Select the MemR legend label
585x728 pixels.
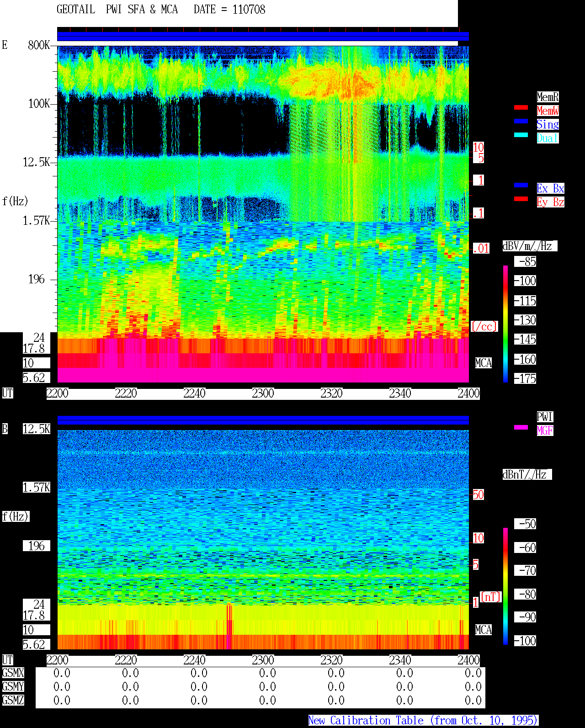pyautogui.click(x=548, y=97)
